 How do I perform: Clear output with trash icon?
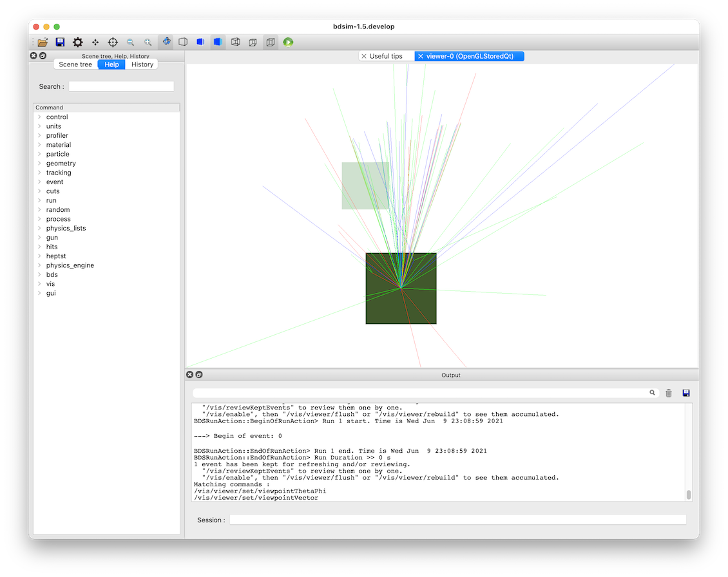pos(669,393)
